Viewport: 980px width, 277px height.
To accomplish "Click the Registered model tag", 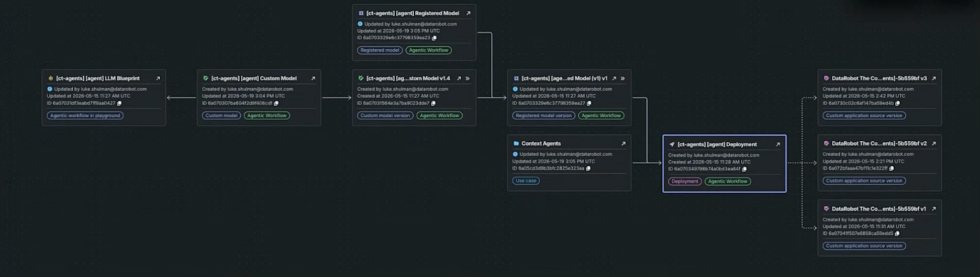I will [379, 50].
